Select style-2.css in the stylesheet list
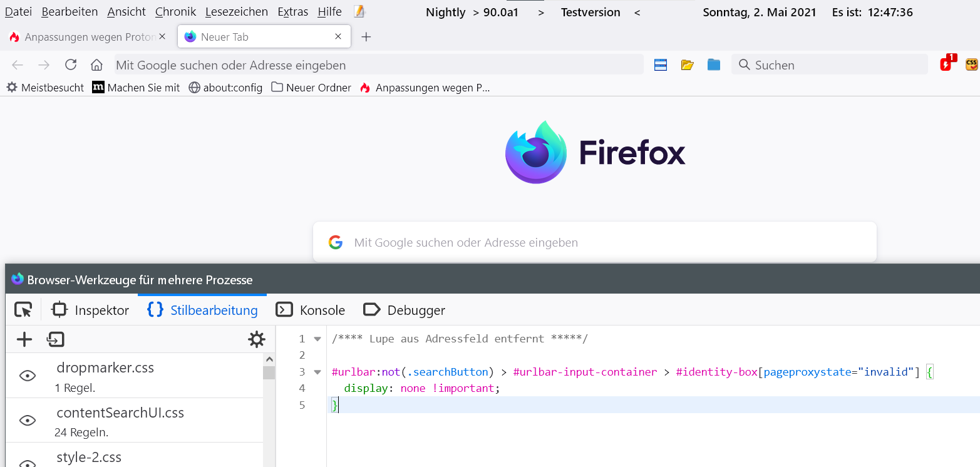This screenshot has height=467, width=980. [135, 456]
